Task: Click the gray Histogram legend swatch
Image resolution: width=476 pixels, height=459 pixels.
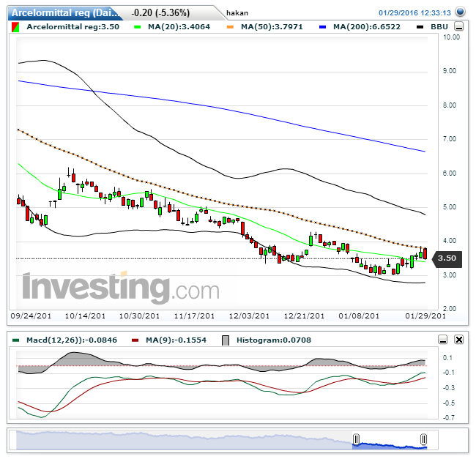Action: tap(226, 340)
